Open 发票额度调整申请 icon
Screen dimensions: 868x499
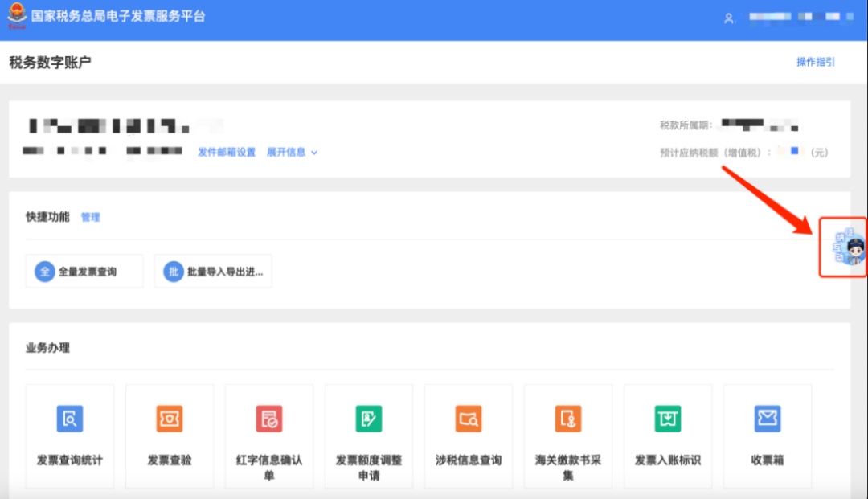369,419
